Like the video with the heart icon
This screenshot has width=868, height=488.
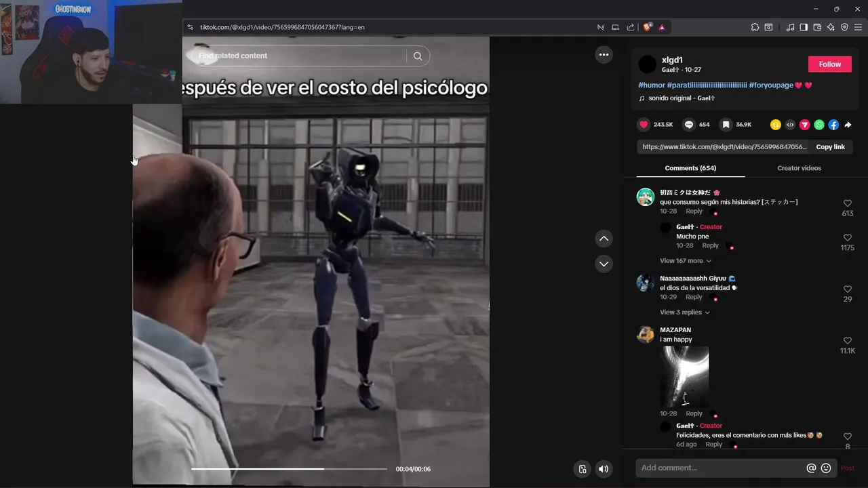click(x=644, y=125)
